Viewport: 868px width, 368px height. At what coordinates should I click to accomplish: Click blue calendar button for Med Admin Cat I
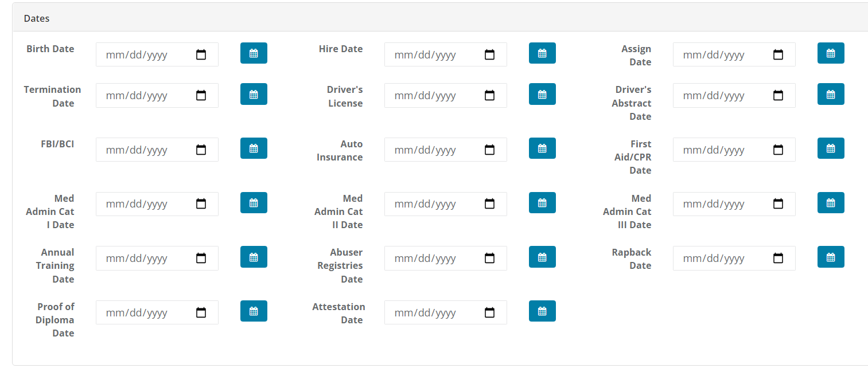coord(254,203)
